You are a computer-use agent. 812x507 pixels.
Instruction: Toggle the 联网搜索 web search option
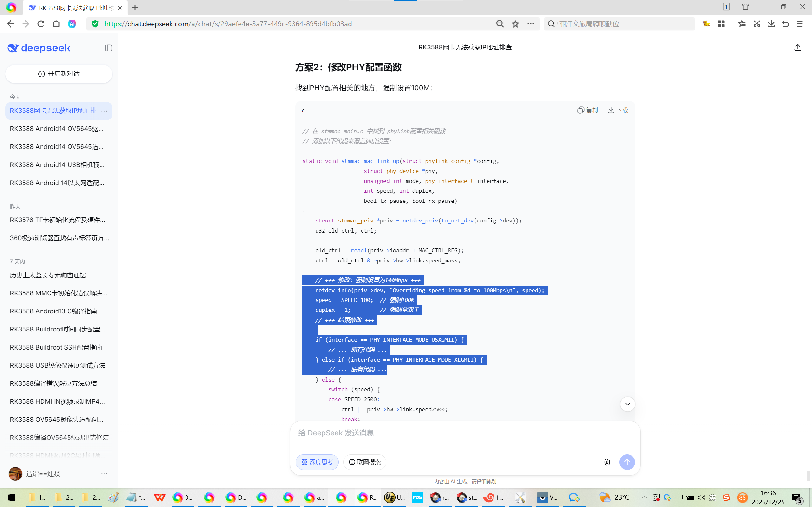point(364,462)
